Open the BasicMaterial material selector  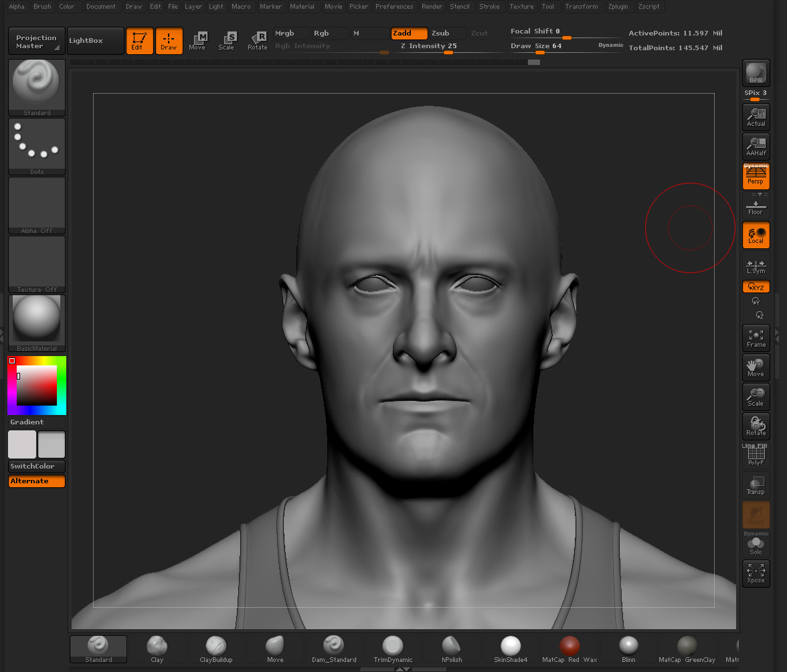(37, 323)
